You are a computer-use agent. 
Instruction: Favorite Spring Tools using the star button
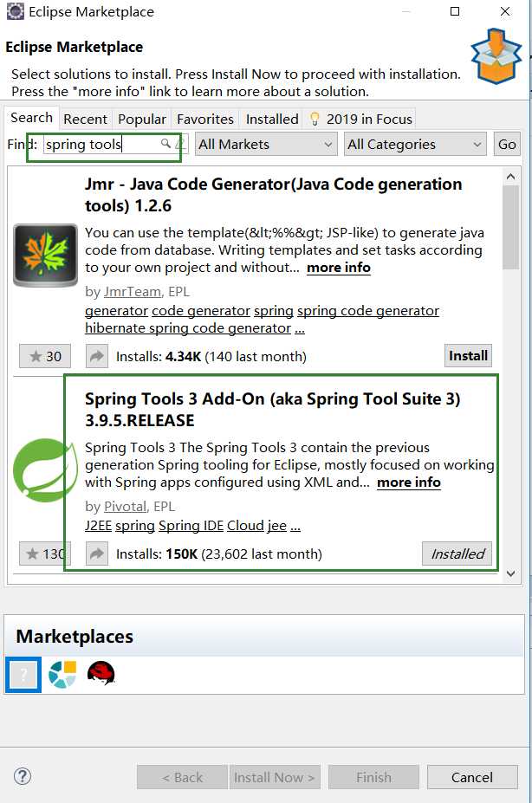(45, 554)
